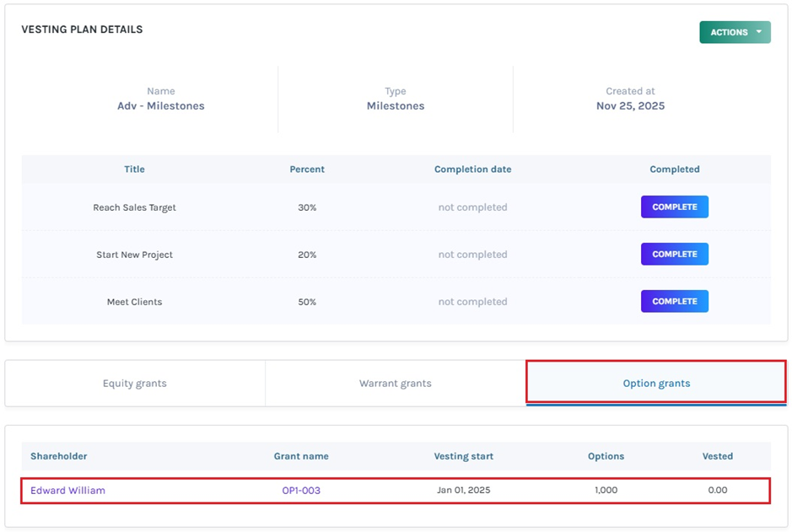Click the Vesting start column header
This screenshot has width=792, height=532.
[463, 456]
